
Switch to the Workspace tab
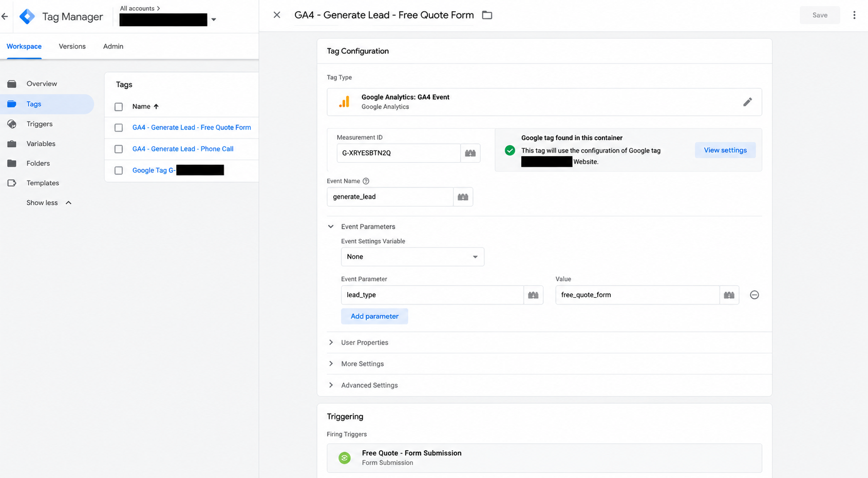(24, 46)
